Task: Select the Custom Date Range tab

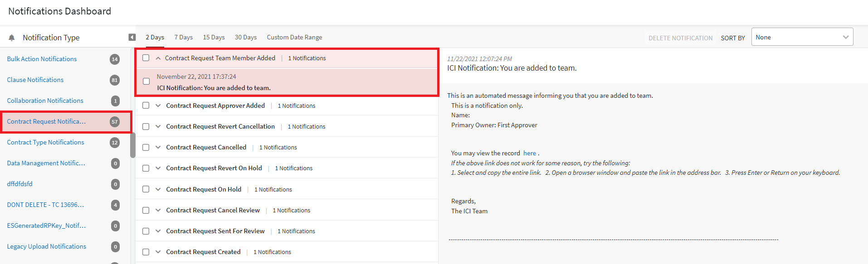Action: point(294,37)
